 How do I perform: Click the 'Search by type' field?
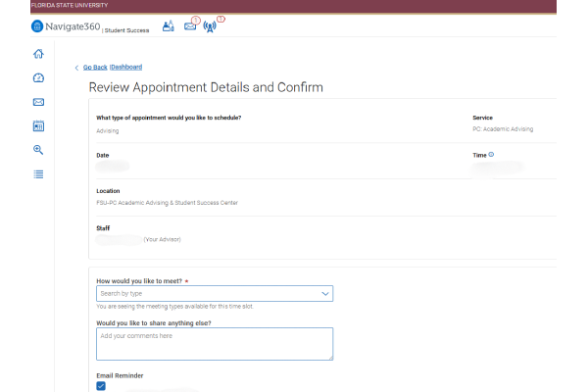point(206,293)
